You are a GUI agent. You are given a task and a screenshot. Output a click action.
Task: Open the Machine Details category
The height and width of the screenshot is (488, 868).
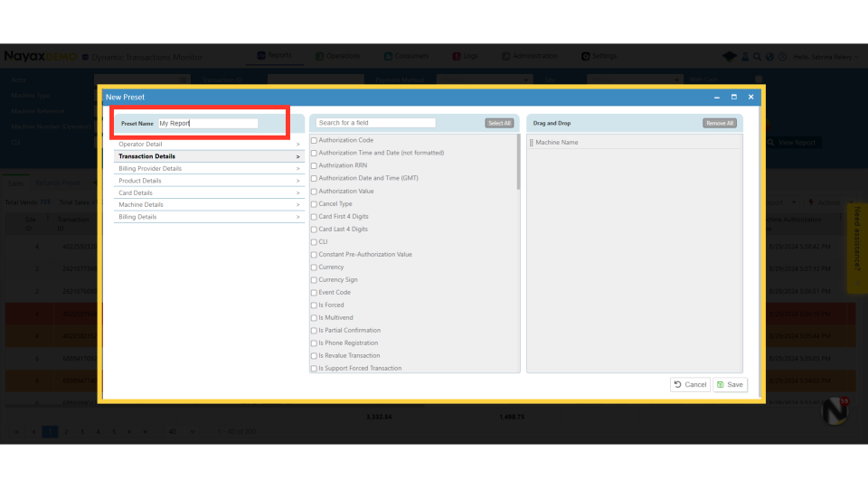pos(208,205)
